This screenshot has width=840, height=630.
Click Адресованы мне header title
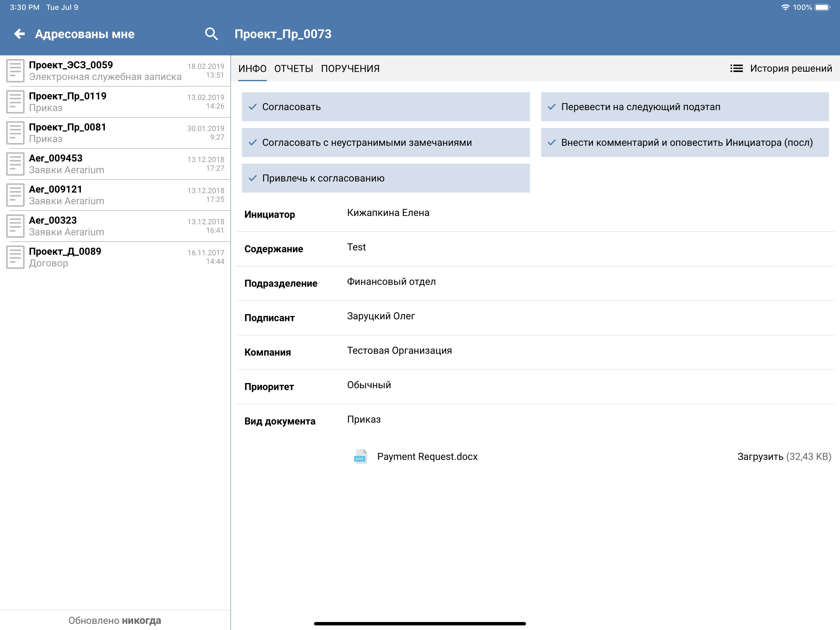[85, 34]
